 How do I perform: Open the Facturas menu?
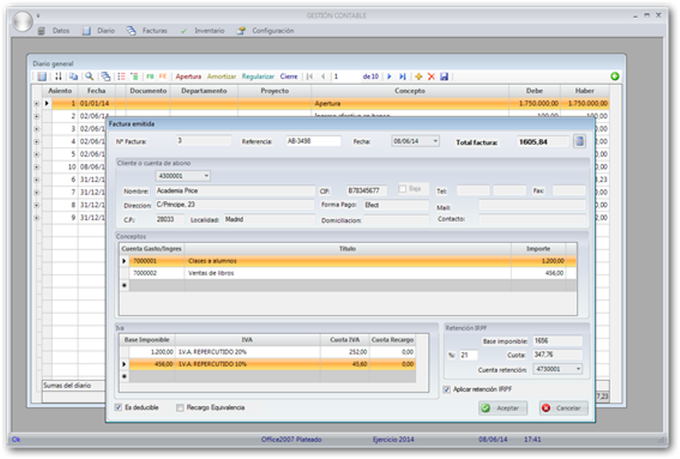click(x=155, y=31)
